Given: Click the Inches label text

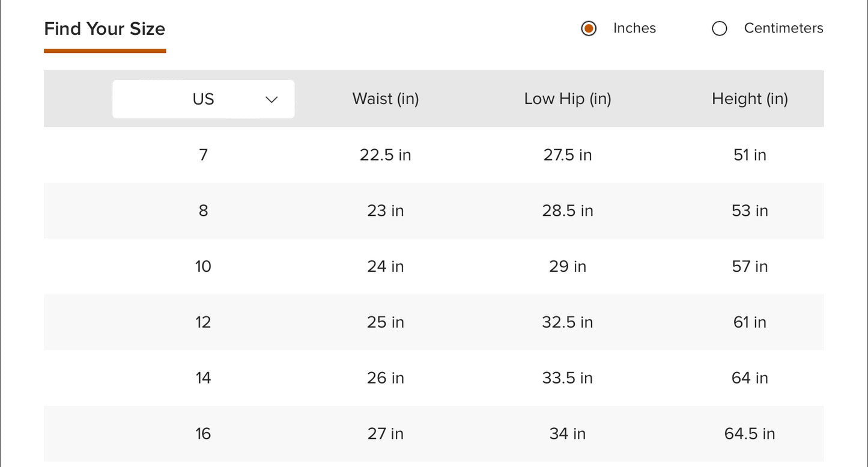Looking at the screenshot, I should [634, 28].
